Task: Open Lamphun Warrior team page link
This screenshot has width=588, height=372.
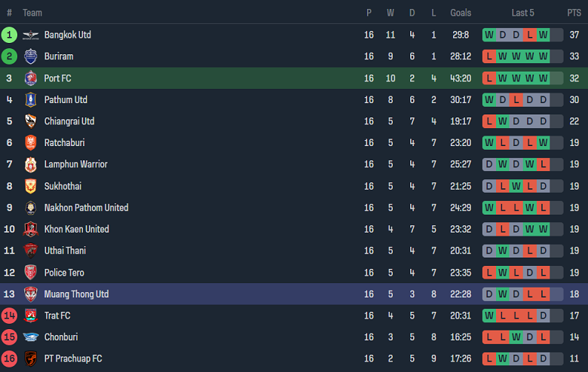Action: (75, 164)
